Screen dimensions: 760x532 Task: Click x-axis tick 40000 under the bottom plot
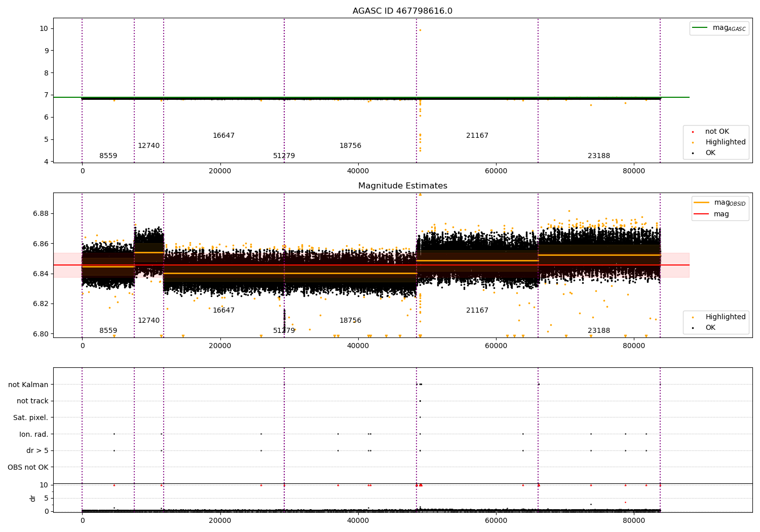tap(358, 520)
